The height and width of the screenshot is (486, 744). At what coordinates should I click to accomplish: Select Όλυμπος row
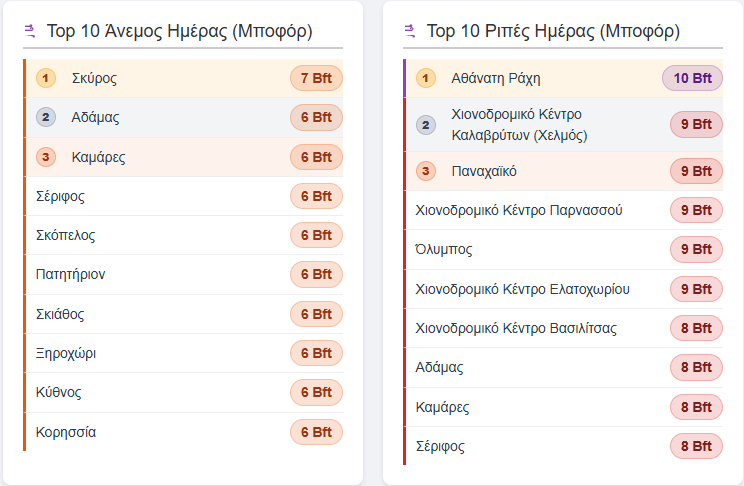pyautogui.click(x=565, y=249)
